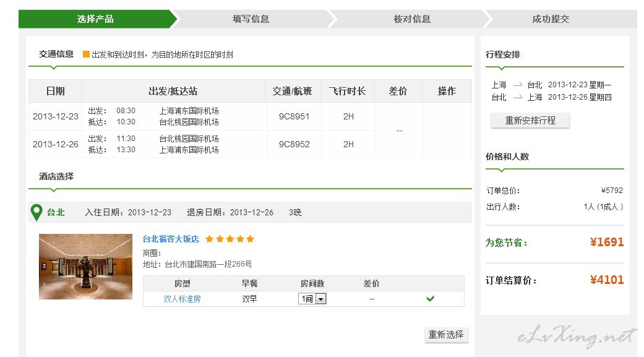Click the 交通/航班 column header

[293, 91]
